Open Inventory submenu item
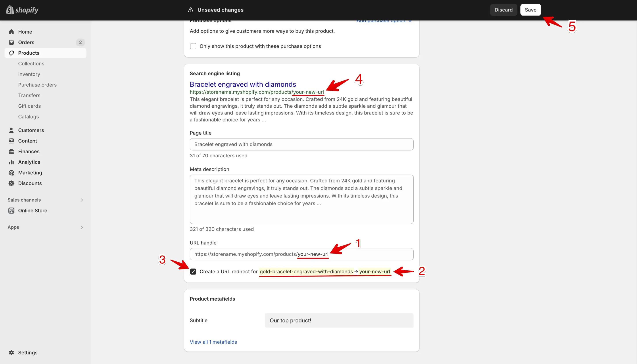Viewport: 637px width, 364px height. coord(29,74)
